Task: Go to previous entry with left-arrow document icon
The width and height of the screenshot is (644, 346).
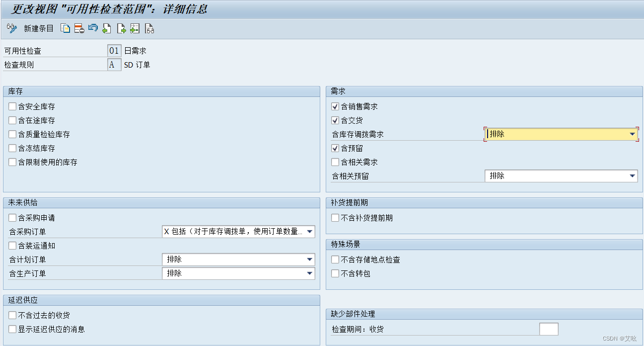Action: [106, 28]
